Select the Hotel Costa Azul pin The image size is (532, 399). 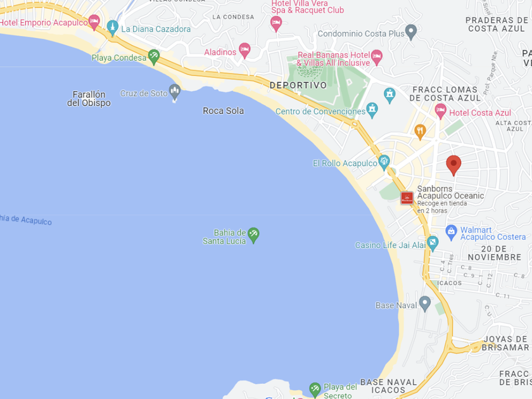click(x=440, y=111)
